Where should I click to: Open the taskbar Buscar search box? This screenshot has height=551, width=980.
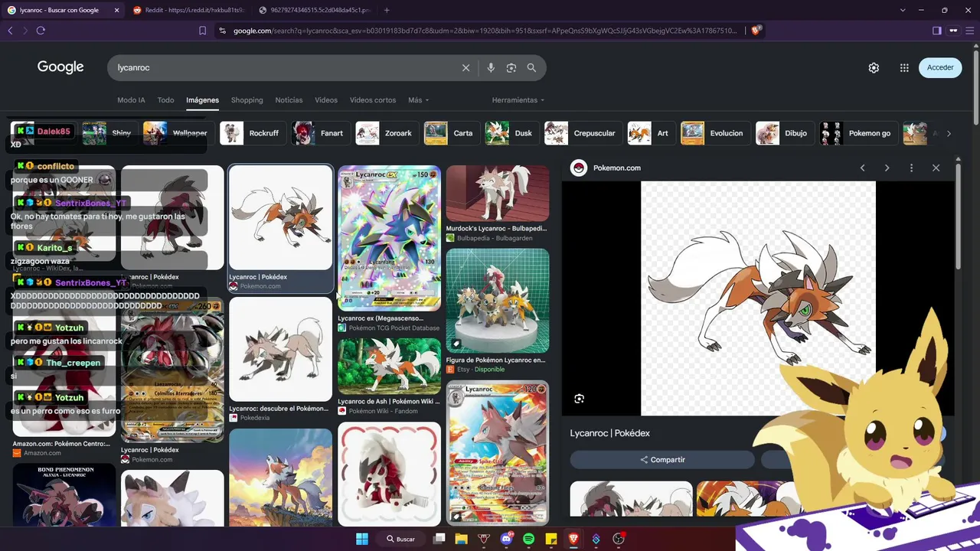[x=401, y=539]
